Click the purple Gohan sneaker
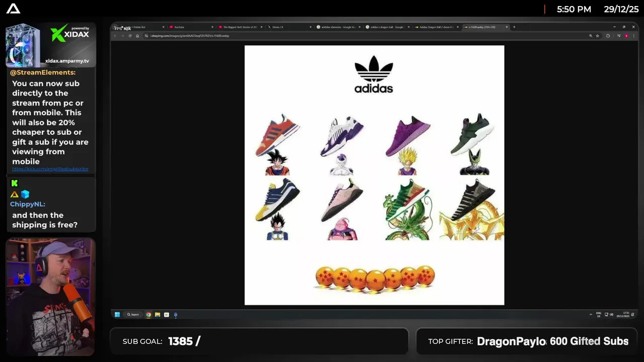The width and height of the screenshot is (644, 362). [408, 136]
